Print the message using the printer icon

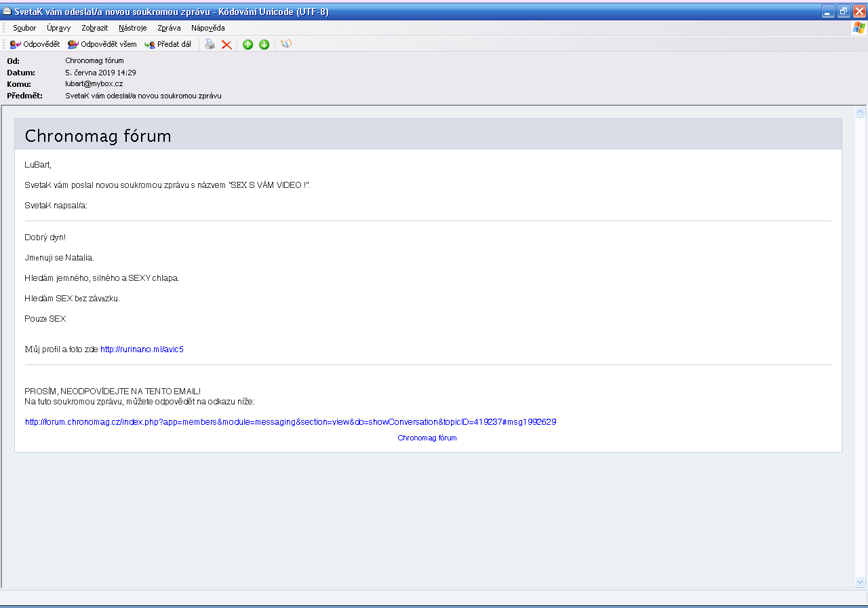pyautogui.click(x=210, y=44)
